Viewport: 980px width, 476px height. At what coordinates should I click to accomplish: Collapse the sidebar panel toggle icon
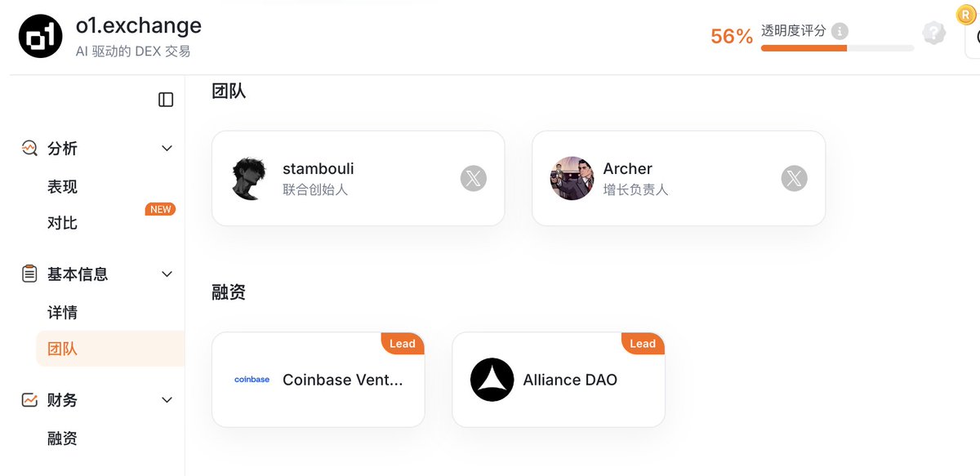[166, 100]
